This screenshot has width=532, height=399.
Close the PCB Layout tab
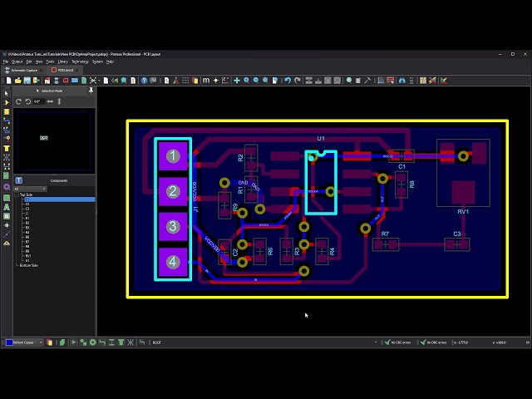pos(77,70)
